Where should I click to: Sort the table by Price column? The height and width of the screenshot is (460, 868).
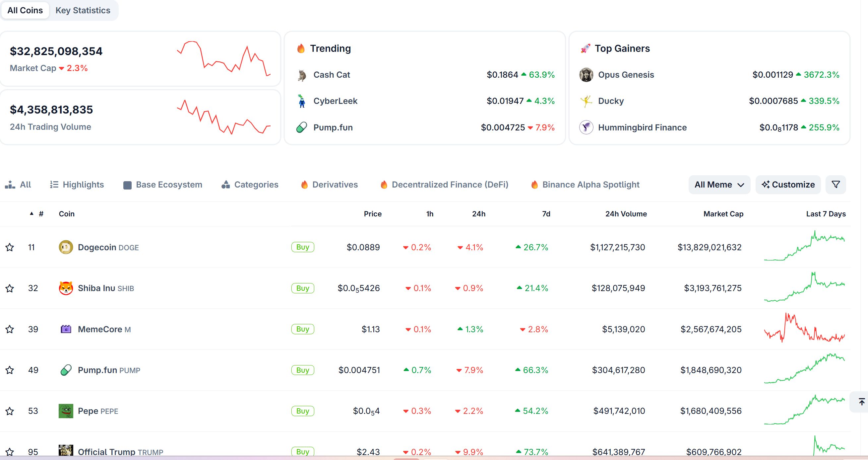(373, 214)
